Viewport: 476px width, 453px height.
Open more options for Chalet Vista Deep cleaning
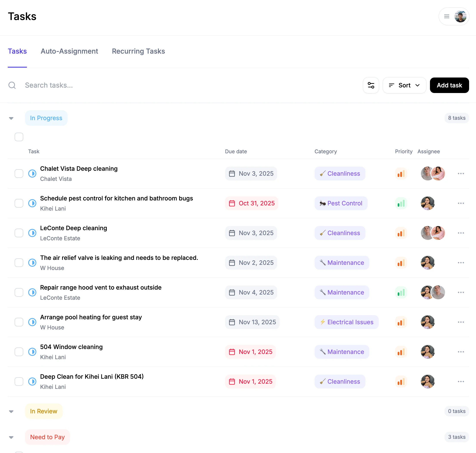(x=461, y=174)
